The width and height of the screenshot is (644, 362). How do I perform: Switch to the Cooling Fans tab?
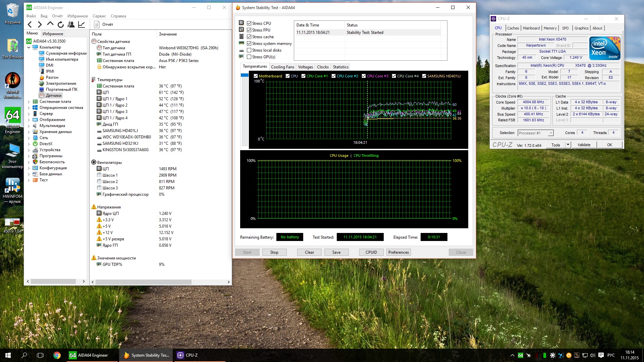(x=282, y=67)
